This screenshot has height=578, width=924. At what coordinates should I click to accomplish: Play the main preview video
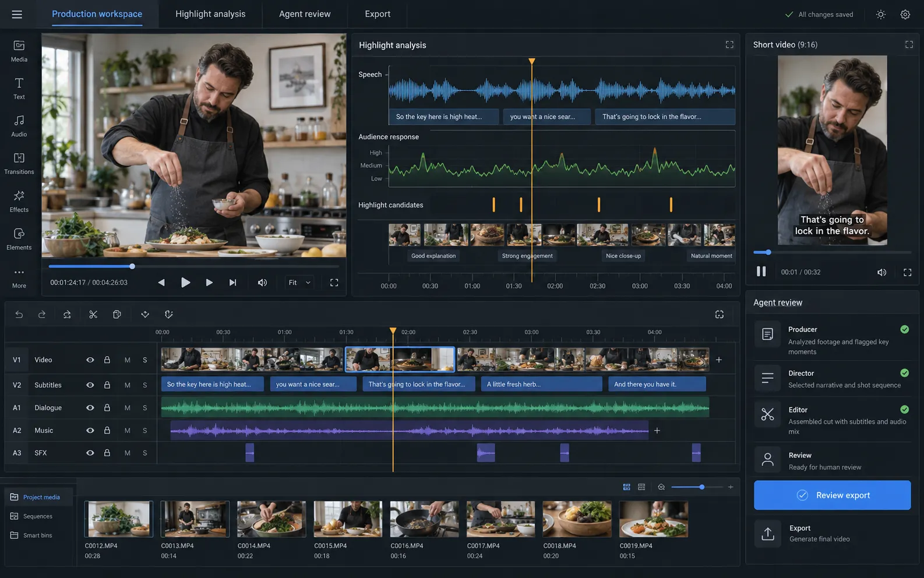click(185, 283)
